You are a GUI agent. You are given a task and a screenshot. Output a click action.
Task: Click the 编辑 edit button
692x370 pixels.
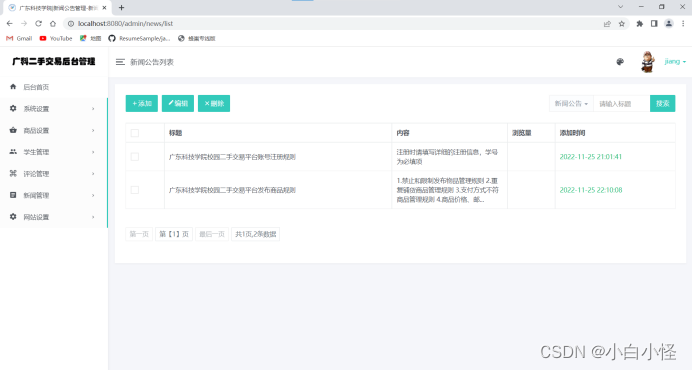coord(178,103)
